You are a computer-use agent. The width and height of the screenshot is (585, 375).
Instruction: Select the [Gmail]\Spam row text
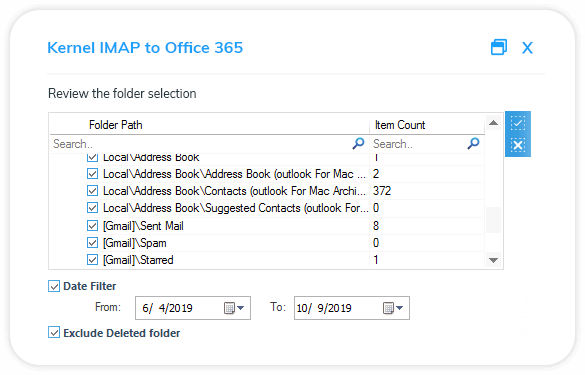[x=135, y=243]
